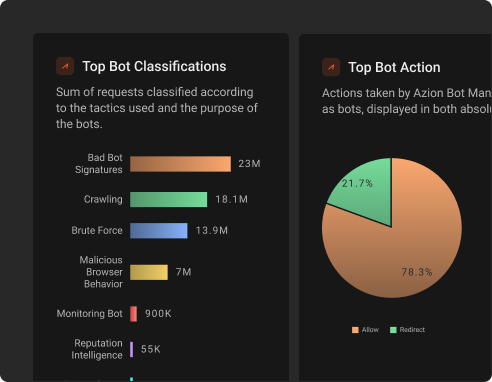Click the Allow legend color swatch

tap(355, 330)
